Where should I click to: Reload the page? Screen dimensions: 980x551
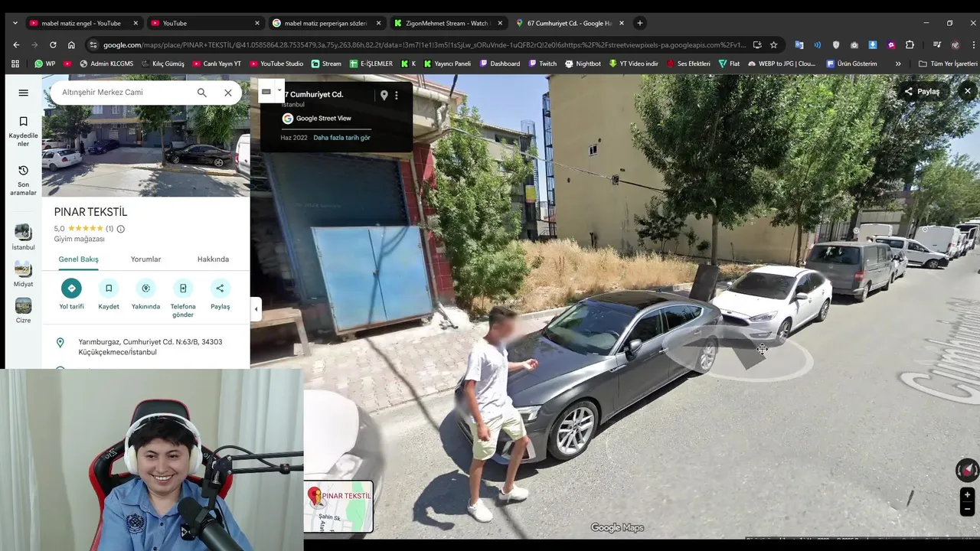53,44
